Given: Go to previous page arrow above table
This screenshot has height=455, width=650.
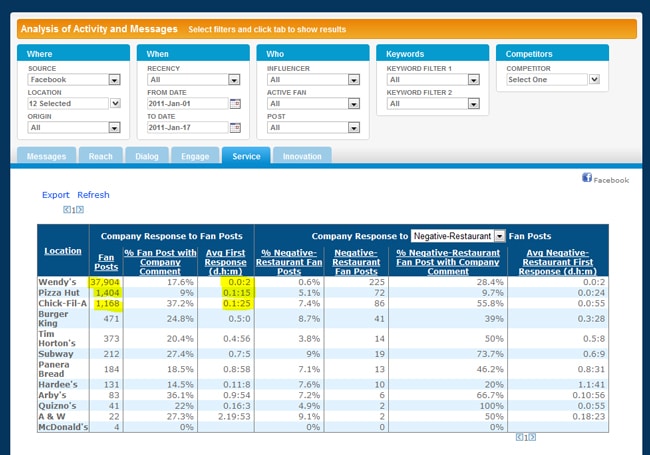Looking at the screenshot, I should (x=66, y=210).
